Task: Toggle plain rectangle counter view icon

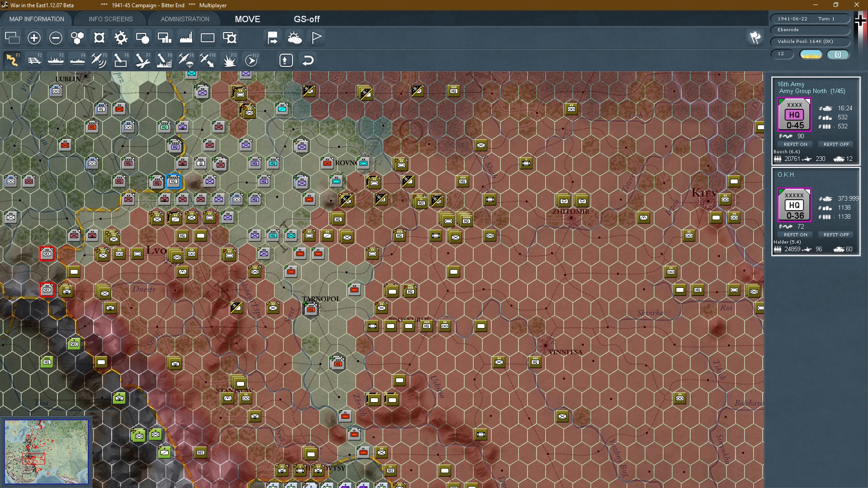Action: point(208,38)
